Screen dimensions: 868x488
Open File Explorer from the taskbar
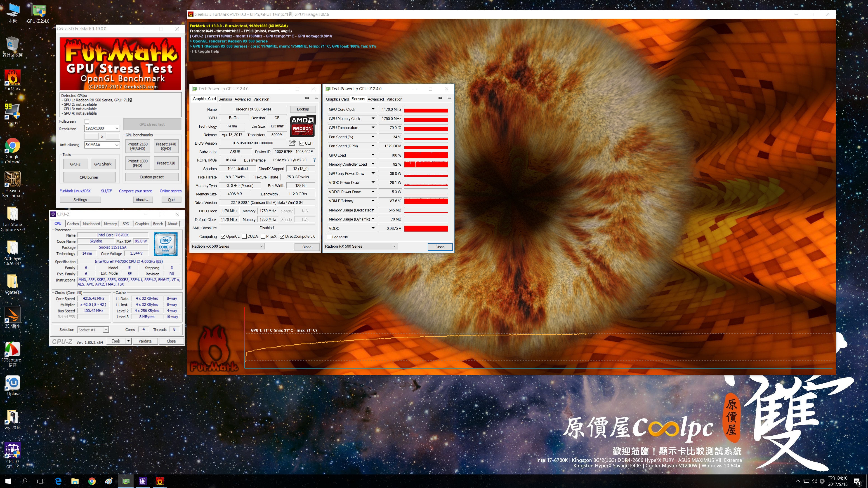(75, 481)
